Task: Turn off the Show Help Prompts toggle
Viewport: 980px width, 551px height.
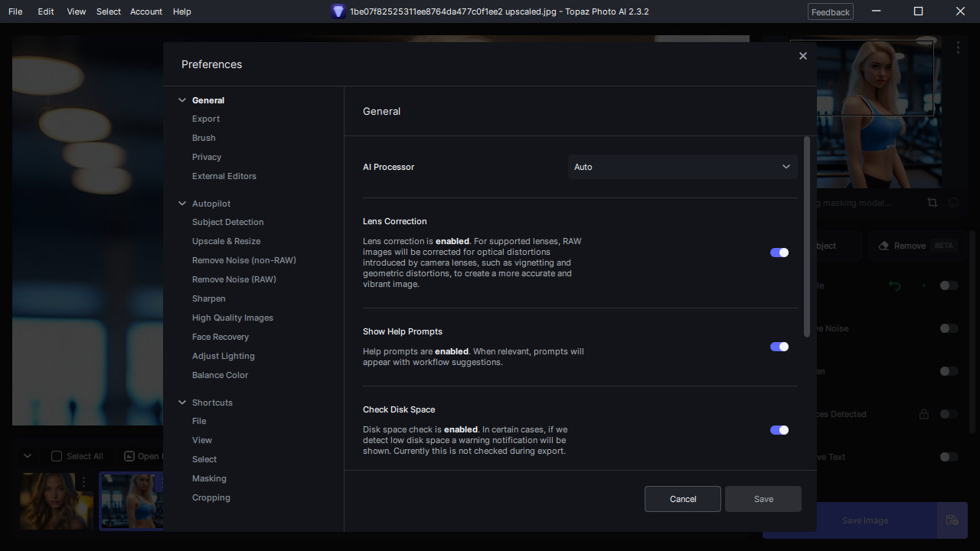Action: (779, 347)
